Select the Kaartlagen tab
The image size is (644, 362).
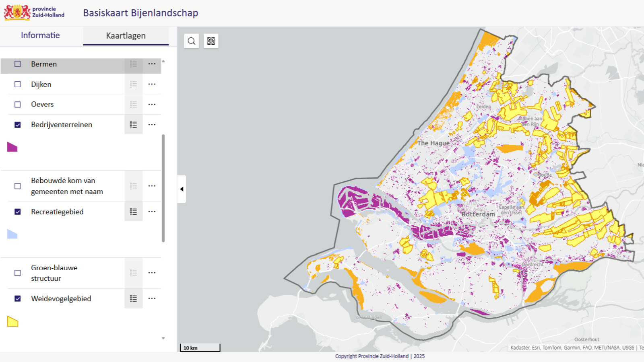pos(126,36)
